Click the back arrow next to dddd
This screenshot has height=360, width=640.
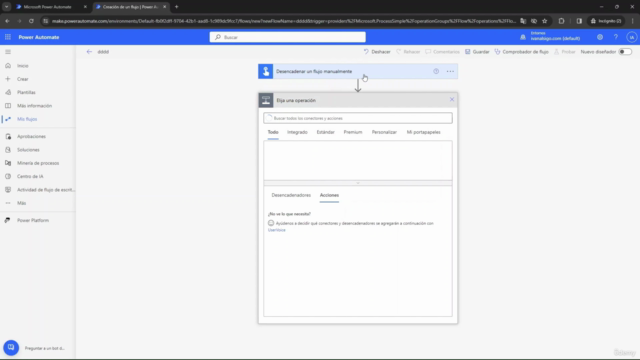click(x=89, y=52)
